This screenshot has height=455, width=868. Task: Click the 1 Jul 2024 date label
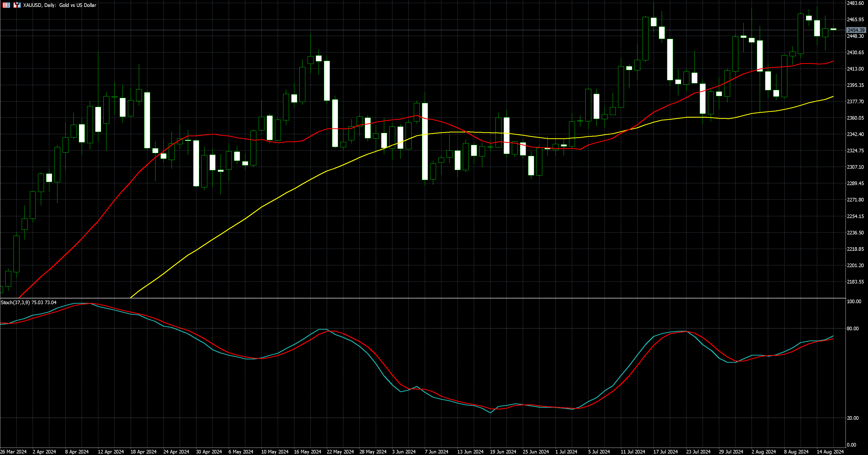pyautogui.click(x=566, y=452)
